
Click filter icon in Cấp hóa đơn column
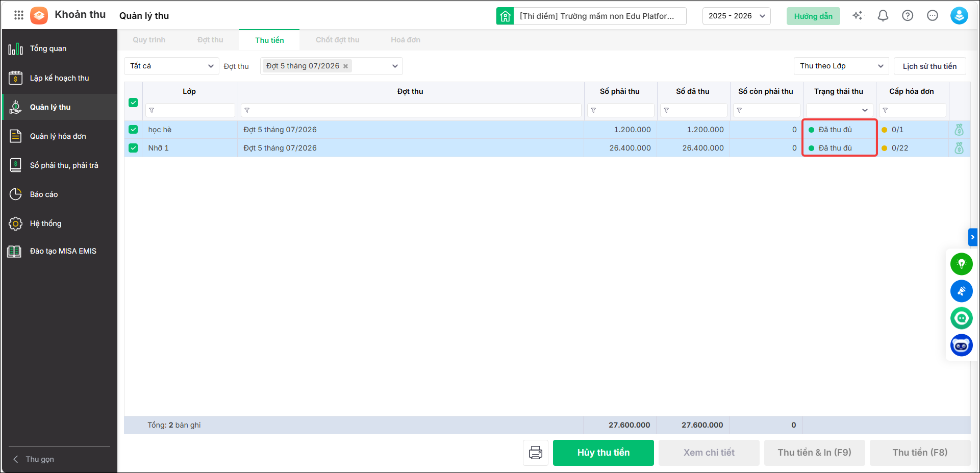point(885,110)
